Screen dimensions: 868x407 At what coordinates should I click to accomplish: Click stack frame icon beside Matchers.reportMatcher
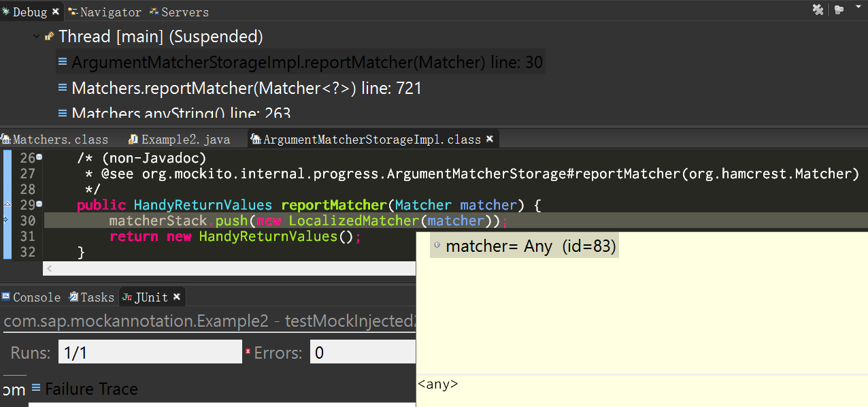point(63,88)
